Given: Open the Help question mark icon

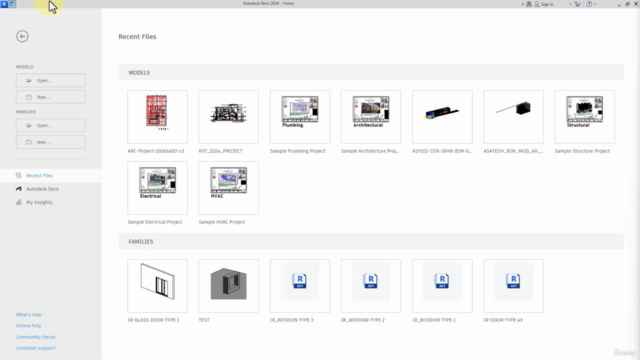Looking at the screenshot, I should point(589,4).
